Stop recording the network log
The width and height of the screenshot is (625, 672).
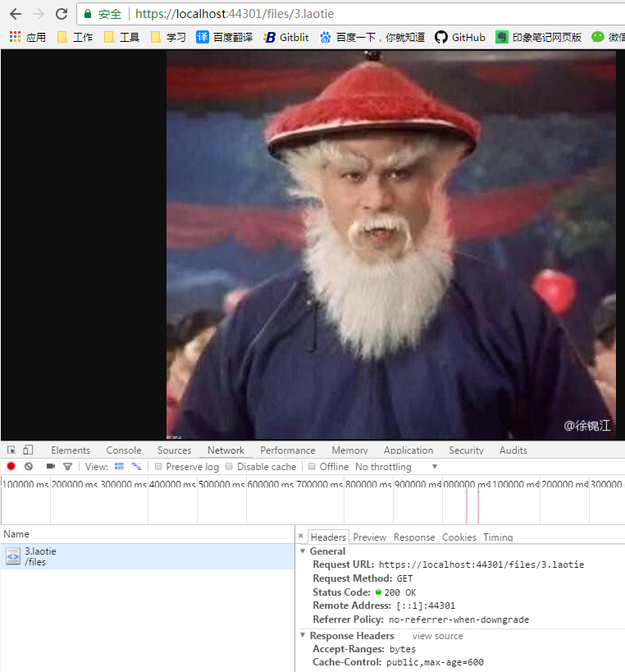click(11, 466)
